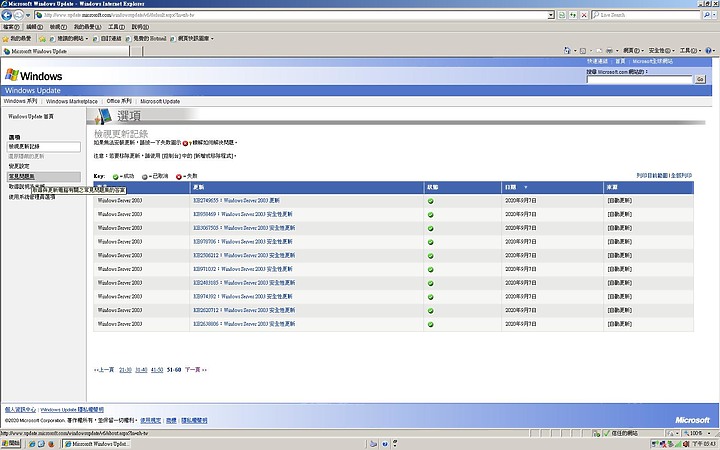Click the Home icon in command bar

click(567, 51)
